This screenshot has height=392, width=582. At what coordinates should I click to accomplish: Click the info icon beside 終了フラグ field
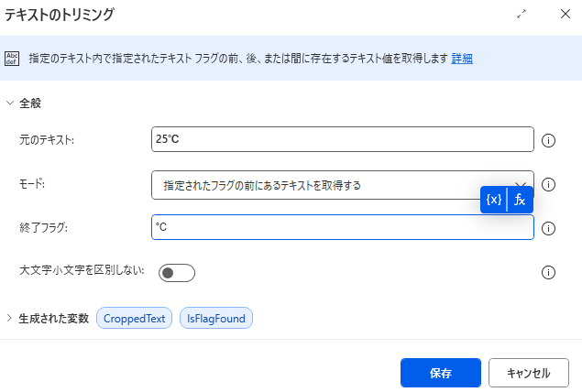pos(548,228)
